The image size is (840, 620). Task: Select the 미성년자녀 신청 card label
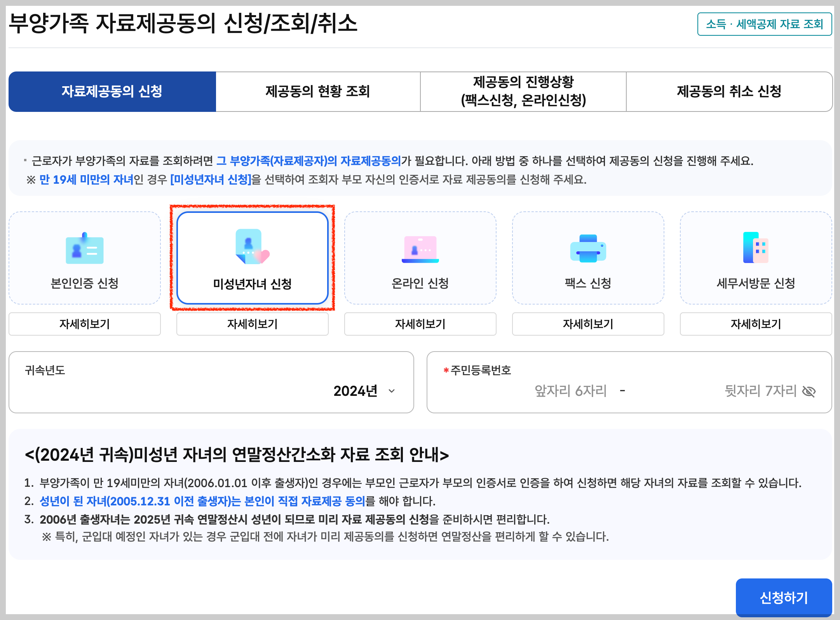(x=253, y=284)
